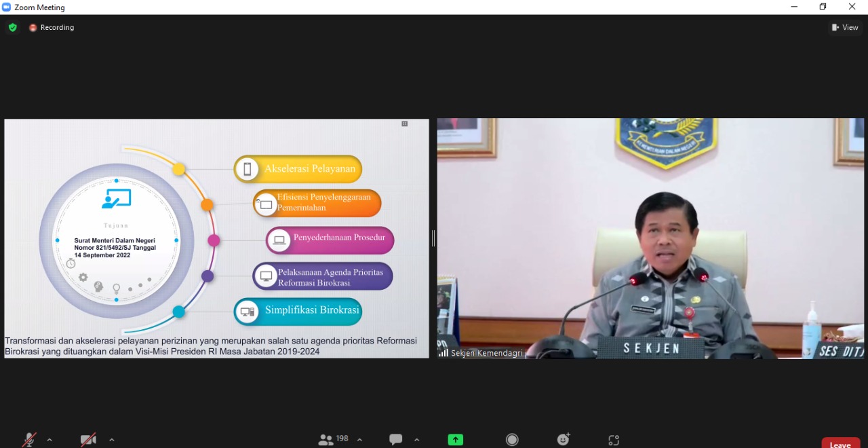Leave the meeting
Viewport: 868px width, 448px height.
(x=840, y=443)
